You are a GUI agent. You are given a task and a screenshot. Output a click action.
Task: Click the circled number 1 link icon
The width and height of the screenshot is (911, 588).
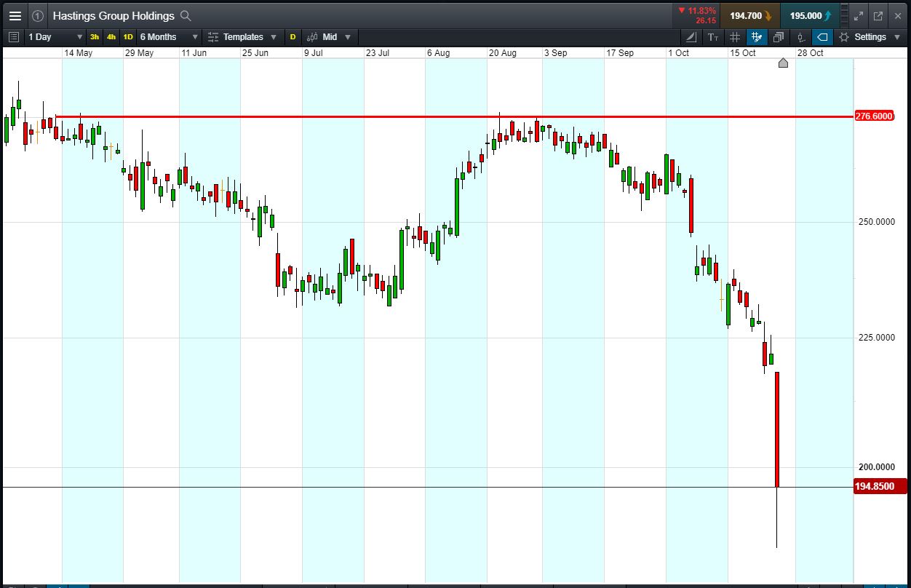point(38,15)
